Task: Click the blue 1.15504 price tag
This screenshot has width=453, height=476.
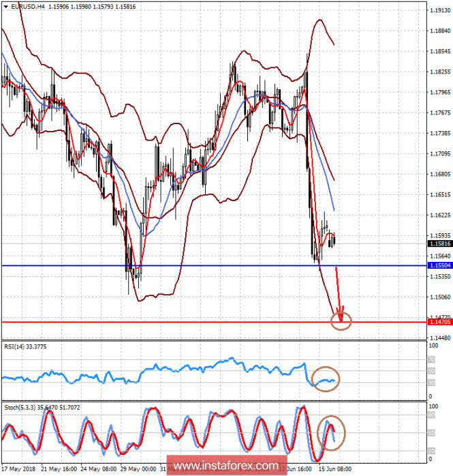Action: pos(439,265)
